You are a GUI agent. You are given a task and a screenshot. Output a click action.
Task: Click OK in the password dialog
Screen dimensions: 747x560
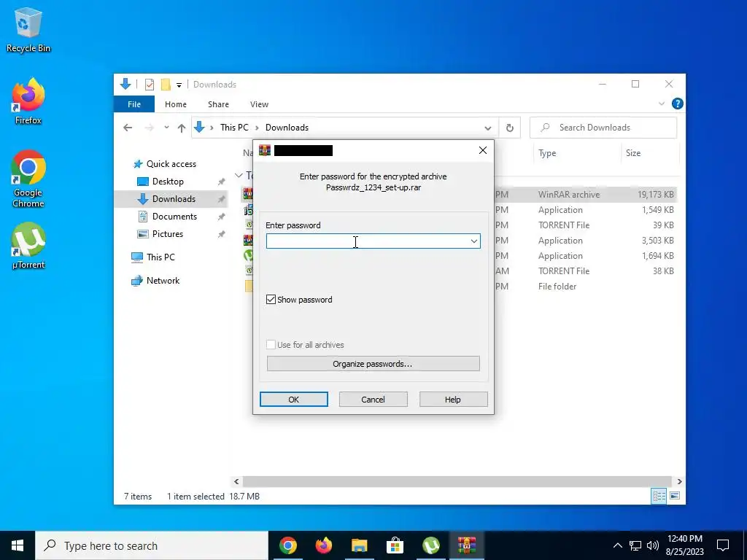tap(294, 400)
